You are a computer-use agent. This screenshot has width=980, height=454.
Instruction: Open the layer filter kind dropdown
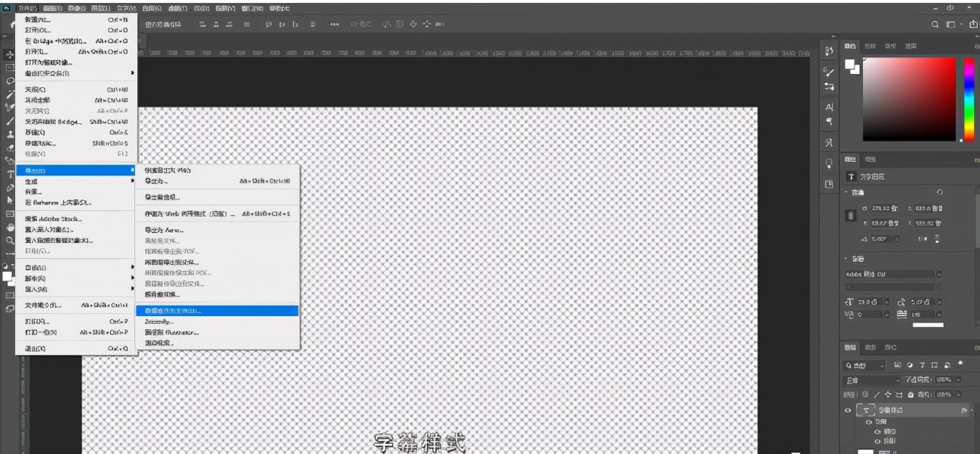[864, 366]
